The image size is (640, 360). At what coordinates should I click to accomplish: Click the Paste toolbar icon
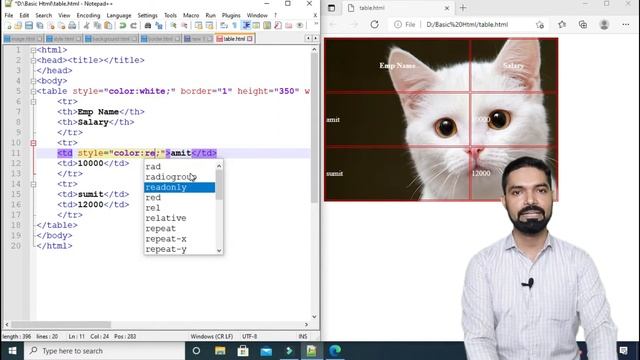[x=108, y=25]
